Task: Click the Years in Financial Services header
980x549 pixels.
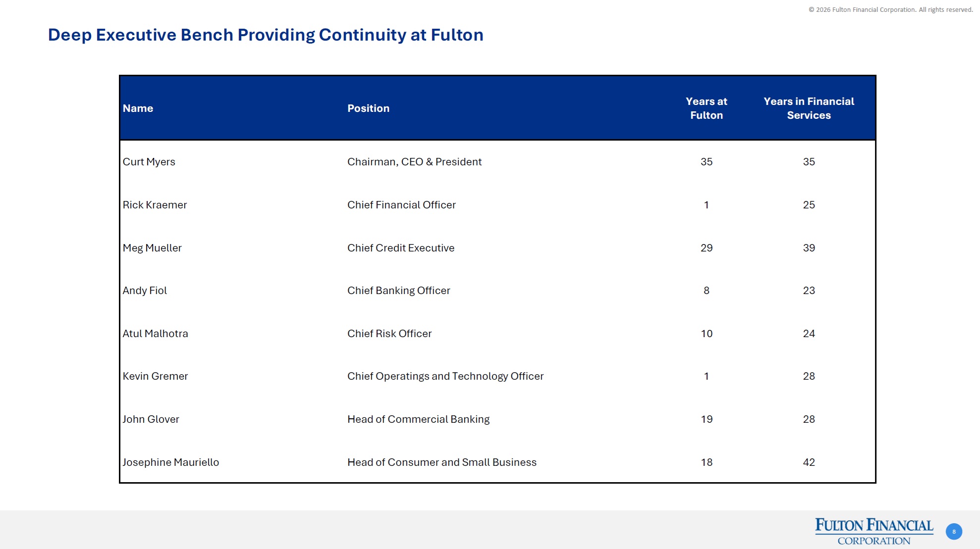Action: 809,108
